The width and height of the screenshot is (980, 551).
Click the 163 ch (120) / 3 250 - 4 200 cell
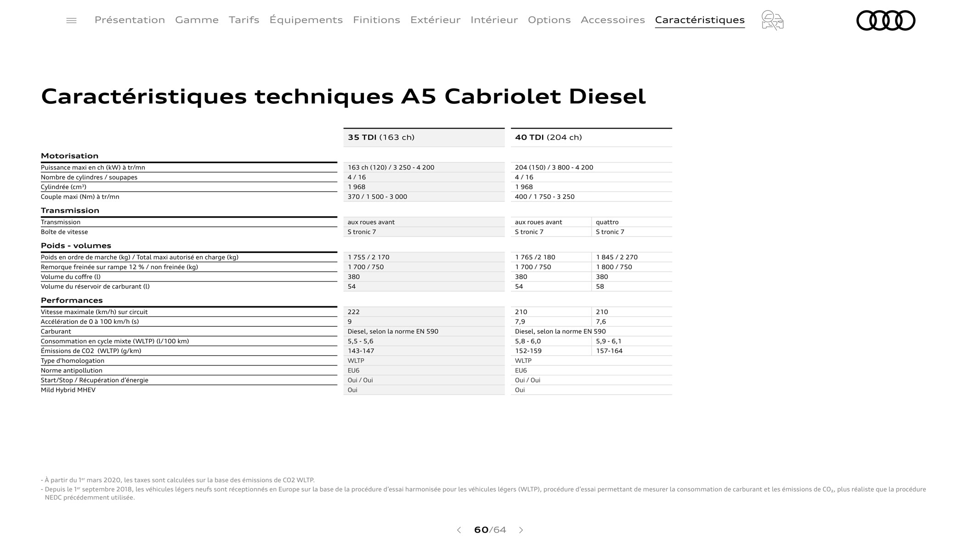pyautogui.click(x=424, y=168)
